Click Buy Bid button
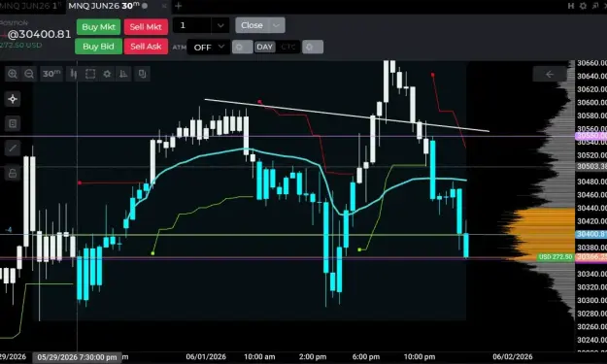The image size is (607, 364). pos(98,47)
